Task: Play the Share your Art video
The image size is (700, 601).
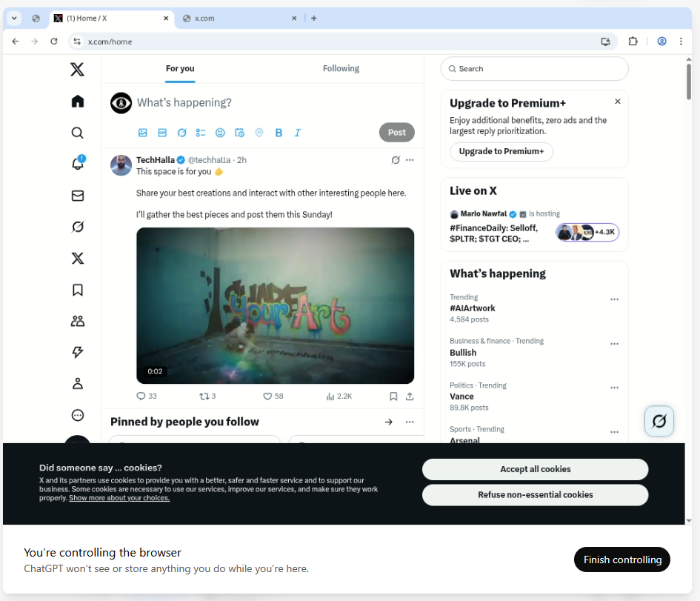Action: click(275, 306)
